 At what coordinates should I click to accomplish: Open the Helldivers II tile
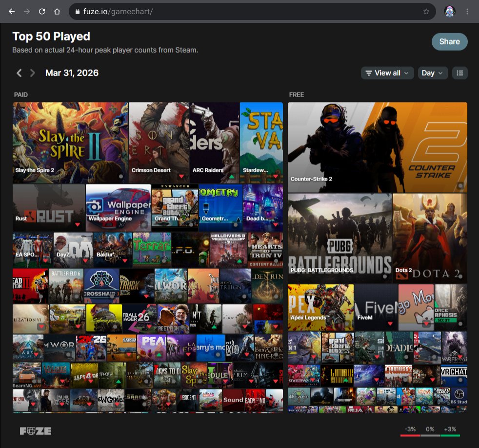pos(228,250)
